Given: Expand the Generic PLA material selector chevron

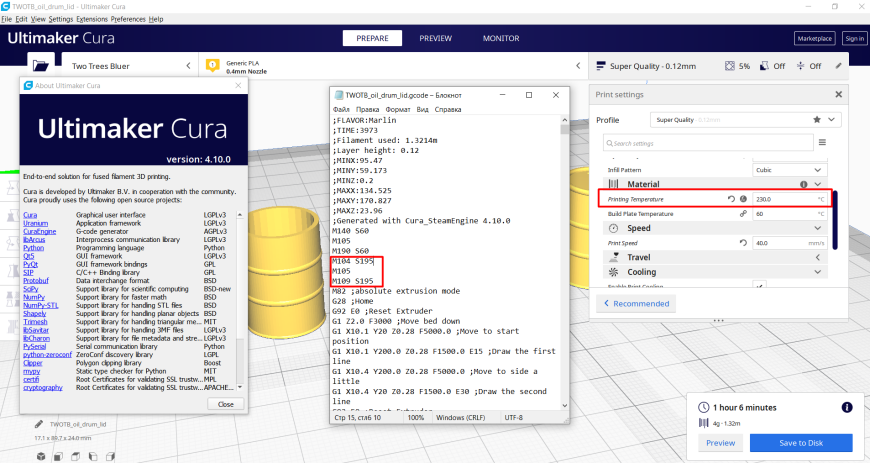Looking at the screenshot, I should (x=578, y=66).
